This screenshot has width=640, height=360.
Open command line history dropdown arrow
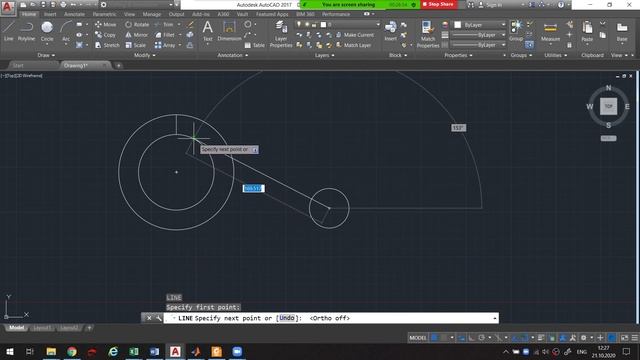[495, 318]
